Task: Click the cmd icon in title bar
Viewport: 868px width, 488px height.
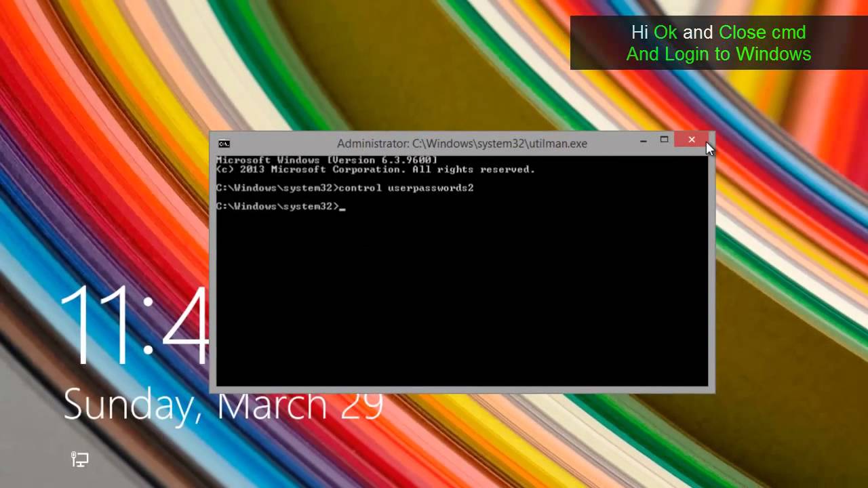Action: [x=224, y=144]
